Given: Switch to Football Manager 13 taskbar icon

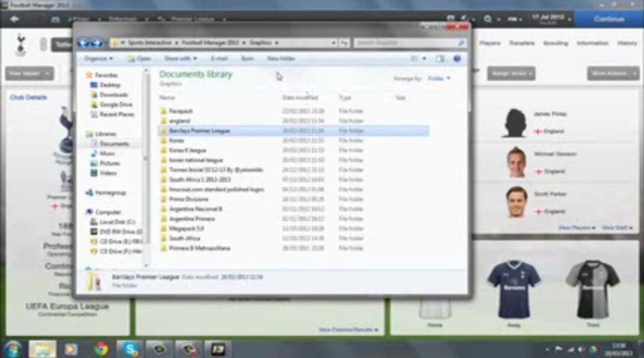Looking at the screenshot, I should pyautogui.click(x=218, y=349).
